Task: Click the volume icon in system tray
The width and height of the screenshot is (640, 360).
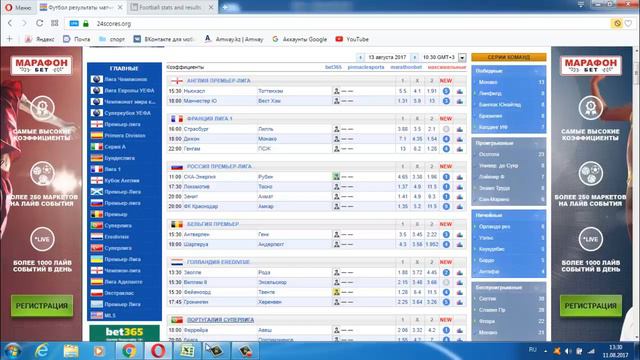Action: point(568,351)
